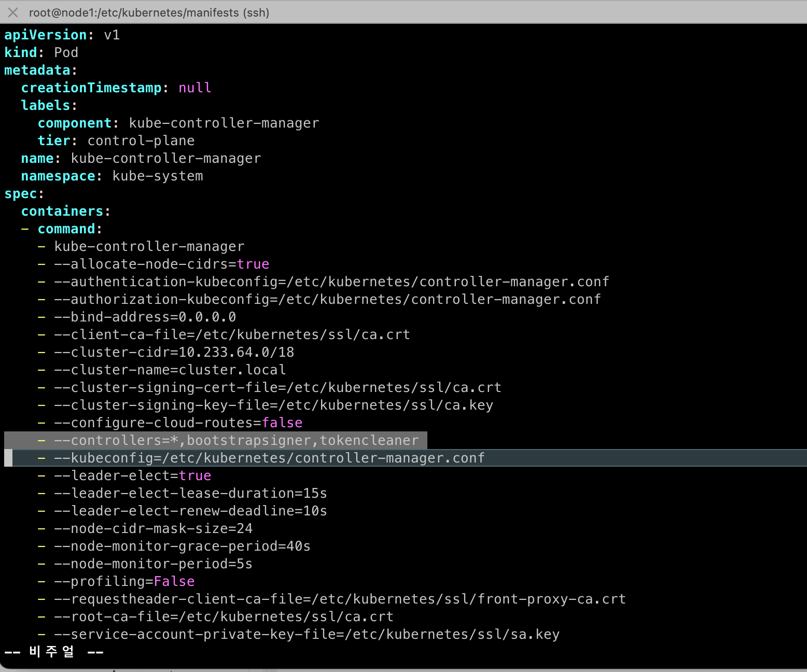This screenshot has width=807, height=672.
Task: Click the name: kube-controller-manager line
Action: tap(141, 158)
